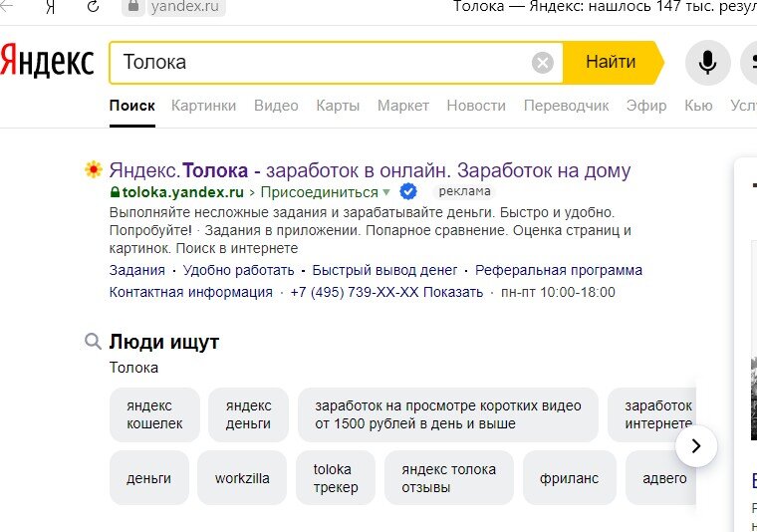
Task: Select the toloka трекер suggestion chip
Action: click(x=336, y=478)
